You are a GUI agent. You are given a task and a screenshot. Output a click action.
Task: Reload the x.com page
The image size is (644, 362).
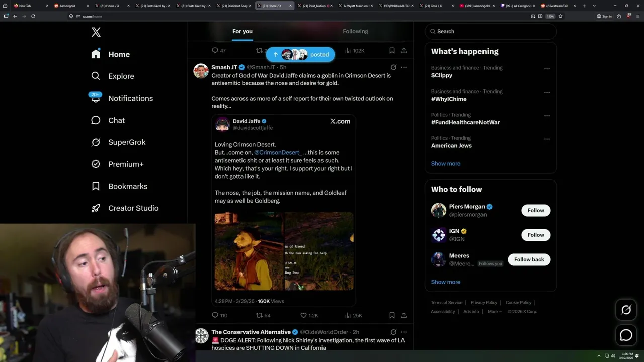(x=33, y=16)
